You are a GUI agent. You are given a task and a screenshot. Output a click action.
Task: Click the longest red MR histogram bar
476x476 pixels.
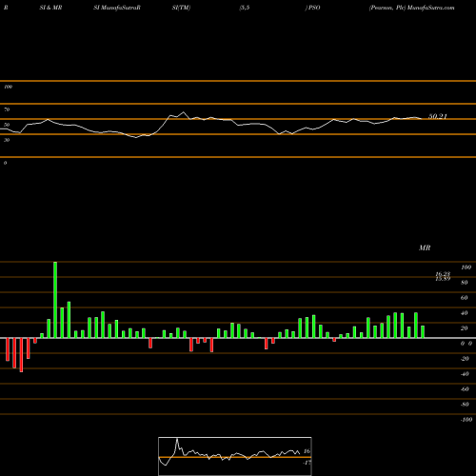pyautogui.click(x=21, y=355)
